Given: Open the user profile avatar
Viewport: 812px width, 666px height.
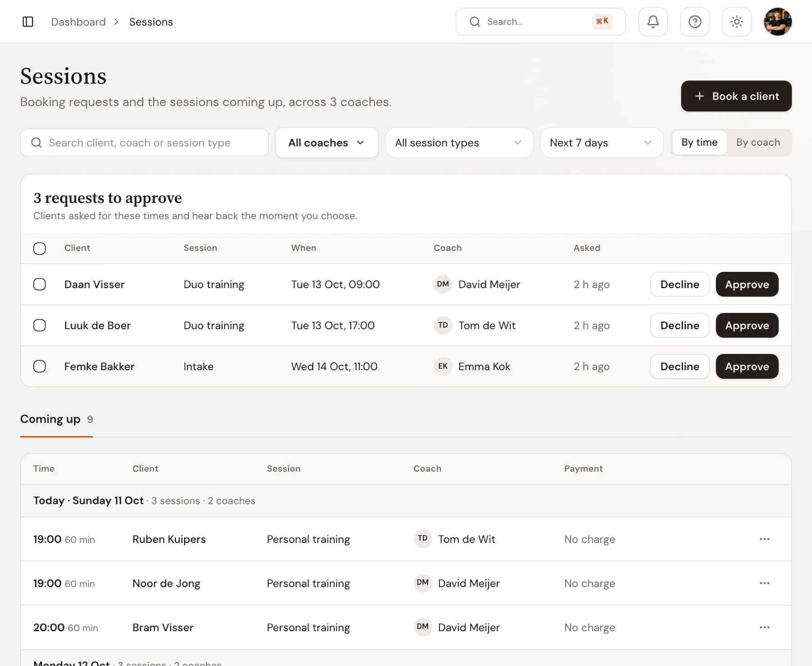Looking at the screenshot, I should pyautogui.click(x=778, y=22).
